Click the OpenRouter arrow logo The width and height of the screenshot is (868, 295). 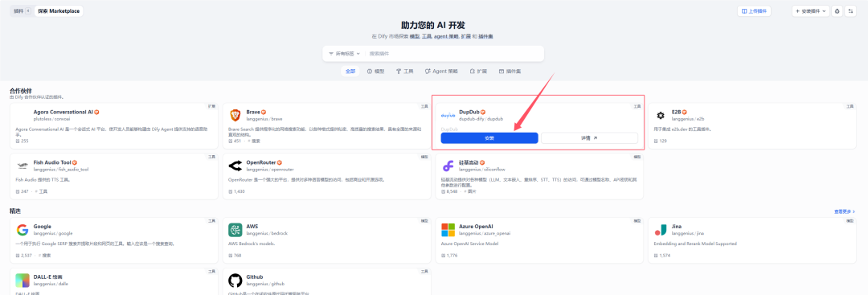click(235, 166)
